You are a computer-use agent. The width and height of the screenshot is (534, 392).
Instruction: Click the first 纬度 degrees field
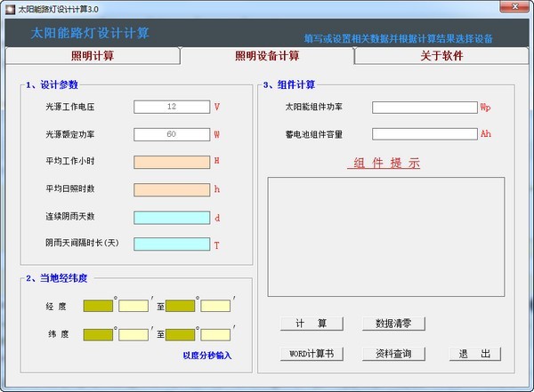98,334
